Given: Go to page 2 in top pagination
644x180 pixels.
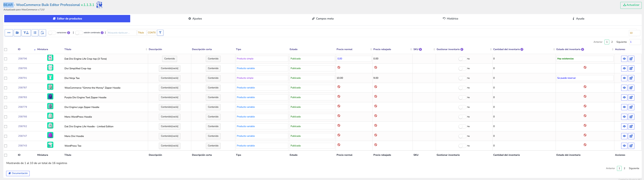Looking at the screenshot, I should [x=612, y=42].
